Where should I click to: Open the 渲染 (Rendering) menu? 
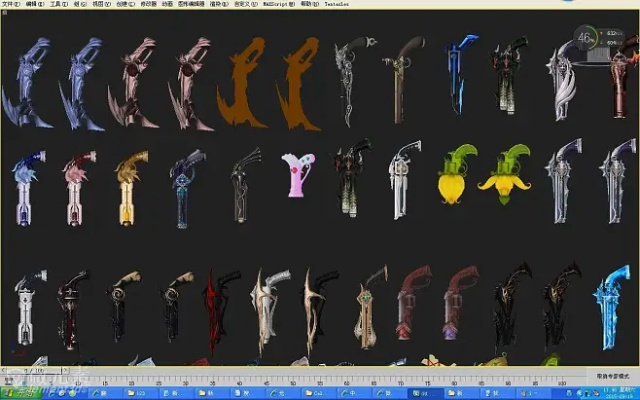(x=214, y=4)
